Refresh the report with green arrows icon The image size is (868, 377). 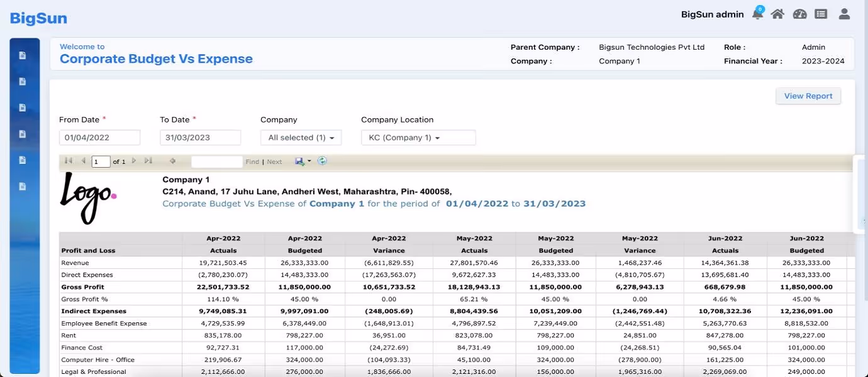[322, 161]
